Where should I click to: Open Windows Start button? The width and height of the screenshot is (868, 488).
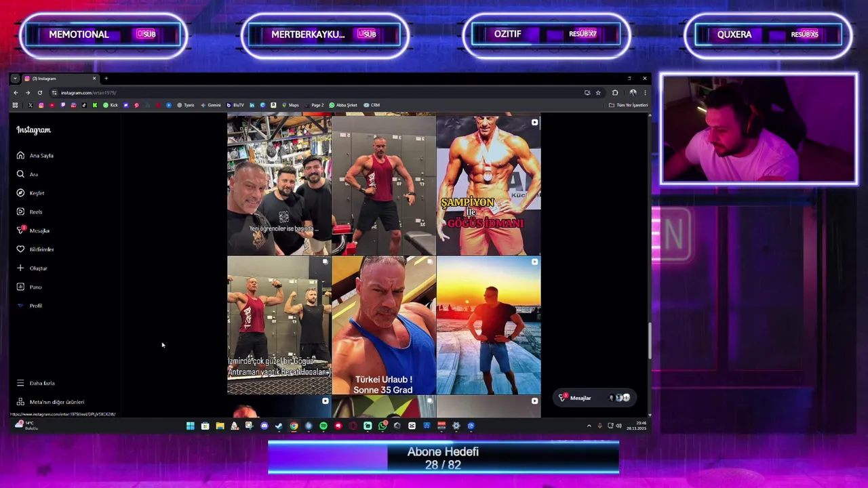[191, 426]
